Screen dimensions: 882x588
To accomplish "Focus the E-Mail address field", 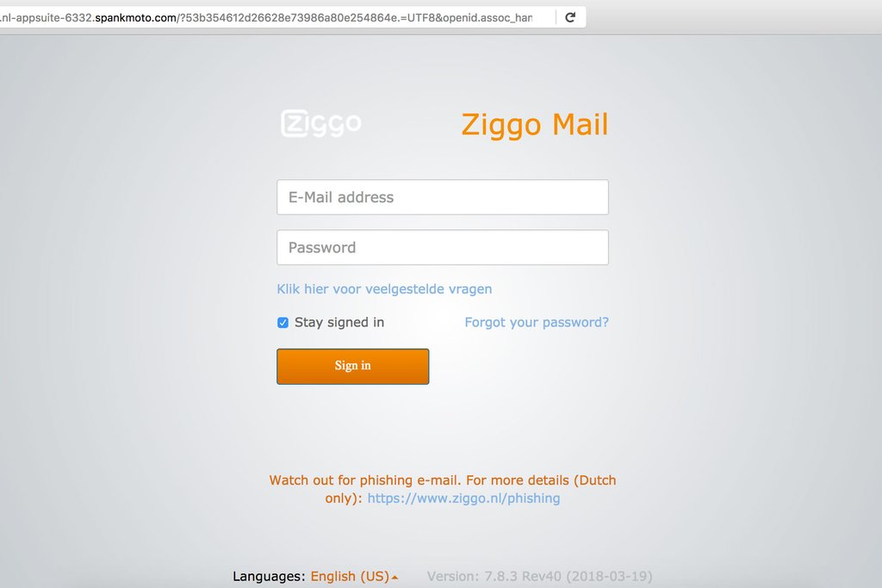I will tap(443, 197).
